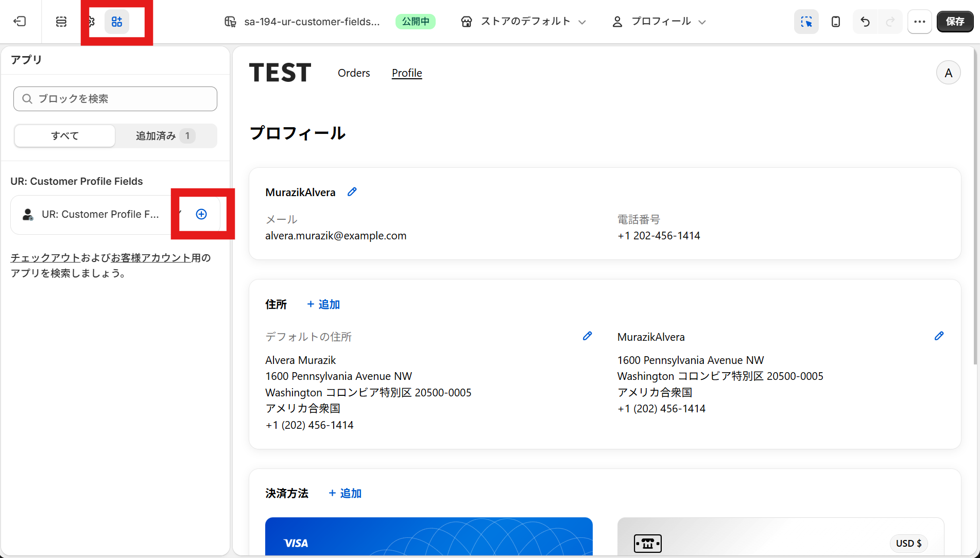980x558 pixels.
Task: Open the Sections panel icon
Action: [61, 22]
